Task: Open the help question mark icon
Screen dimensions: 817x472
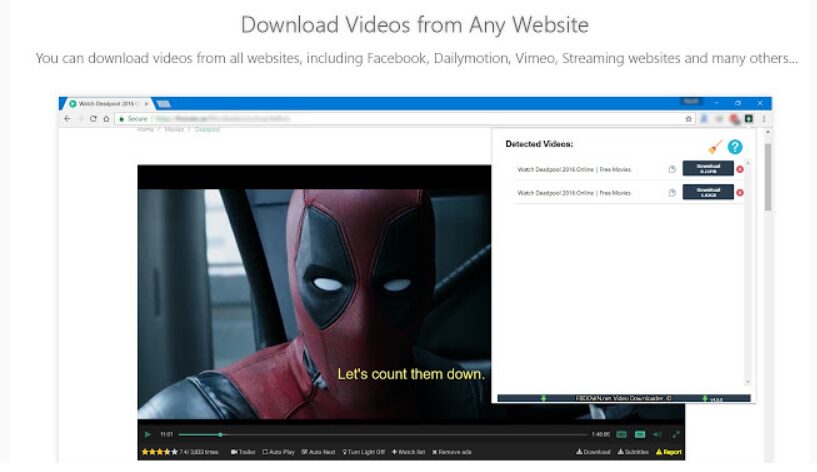Action: point(735,147)
